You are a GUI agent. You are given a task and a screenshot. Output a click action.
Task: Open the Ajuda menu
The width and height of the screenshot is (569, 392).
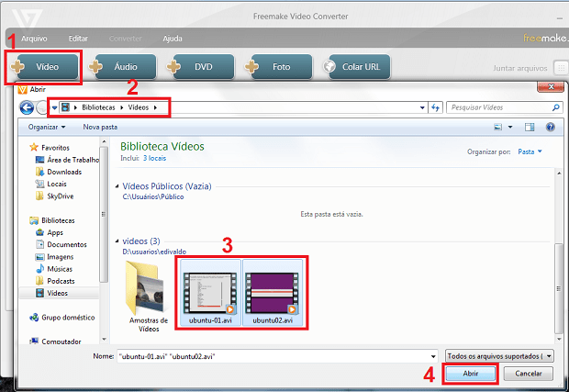[x=173, y=39]
